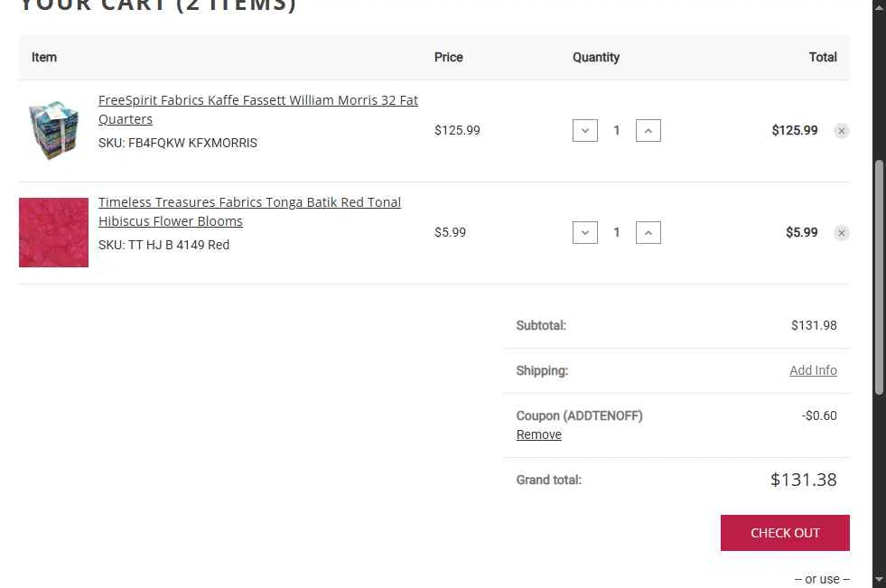Click quantity value for Tonga Batik Red
Viewport: 886px width, 588px height.
[617, 233]
